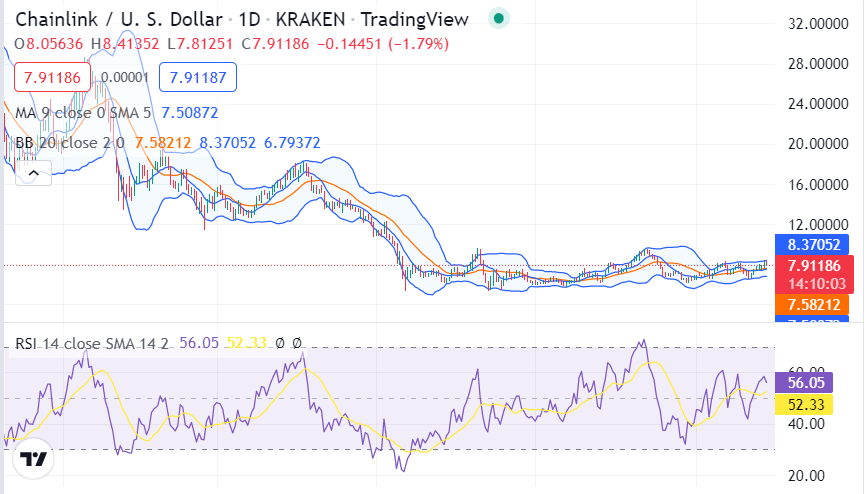Click the RSI value 56.05 in the legend
The width and height of the screenshot is (864, 494).
(199, 343)
